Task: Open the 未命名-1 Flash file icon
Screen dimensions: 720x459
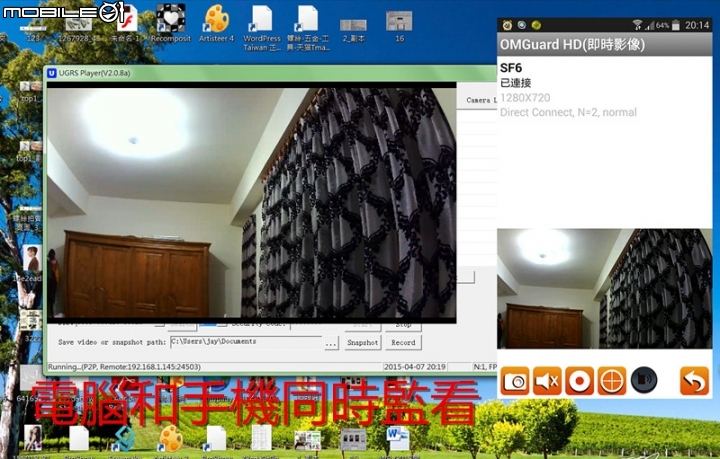Action: (125, 23)
